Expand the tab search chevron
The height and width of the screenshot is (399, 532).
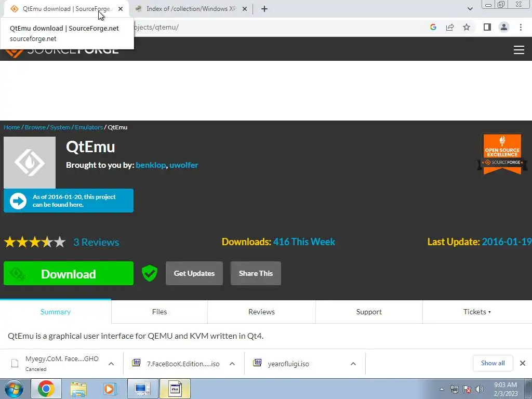[470, 9]
